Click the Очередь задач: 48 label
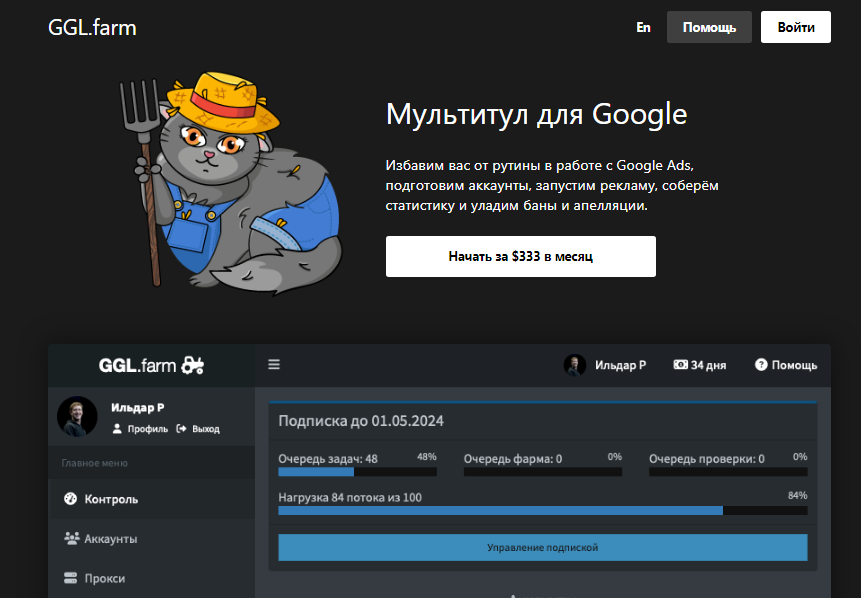Screen dimensions: 861x598 pos(328,459)
